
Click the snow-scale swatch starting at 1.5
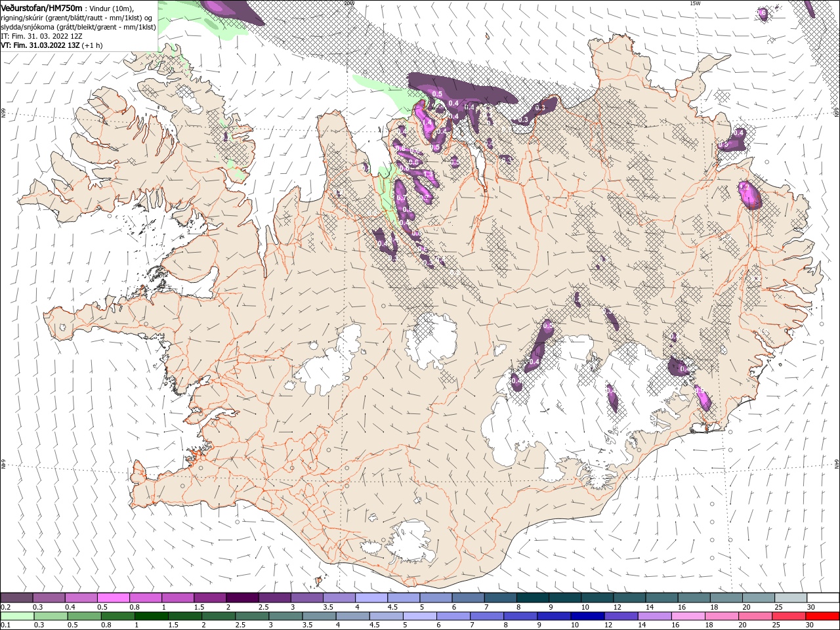209,597
